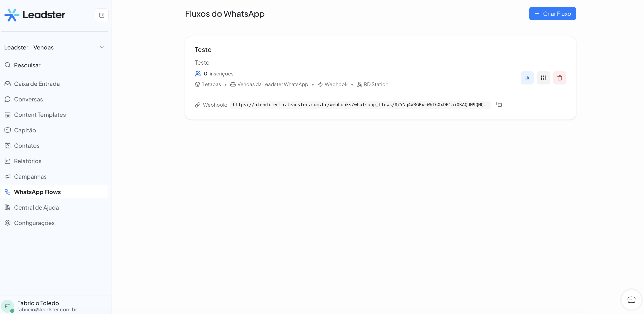This screenshot has width=644, height=314.
Task: Navigate to Contatos
Action: pyautogui.click(x=27, y=146)
